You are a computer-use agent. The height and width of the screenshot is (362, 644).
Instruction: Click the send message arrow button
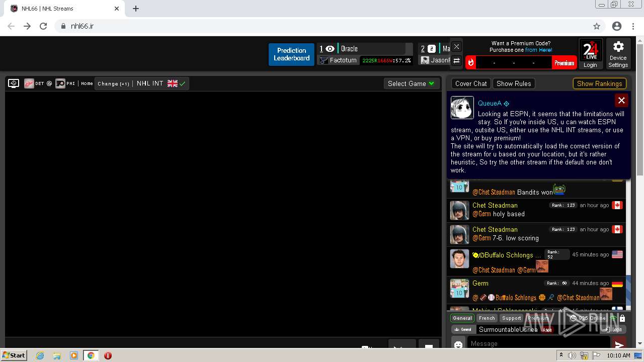click(x=619, y=344)
